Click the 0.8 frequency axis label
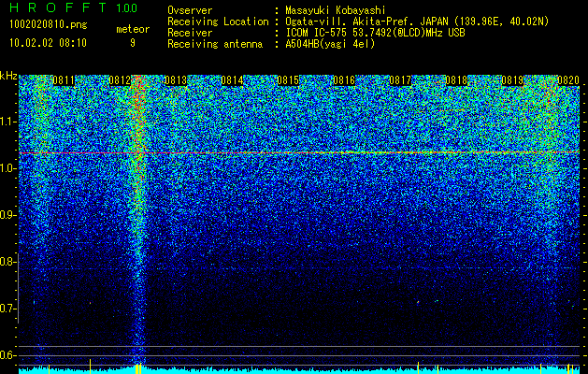The width and height of the screenshot is (588, 374). [7, 262]
